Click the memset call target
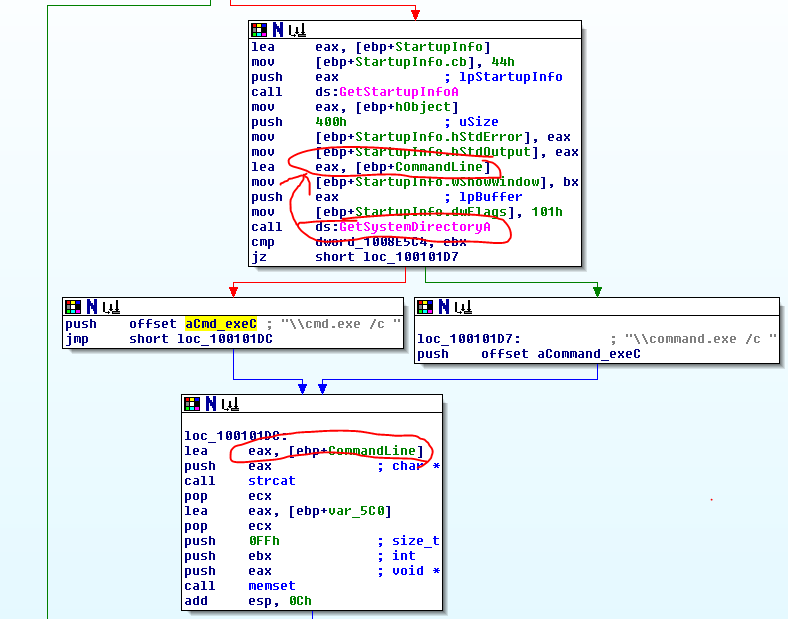The height and width of the screenshot is (619, 788). point(272,586)
